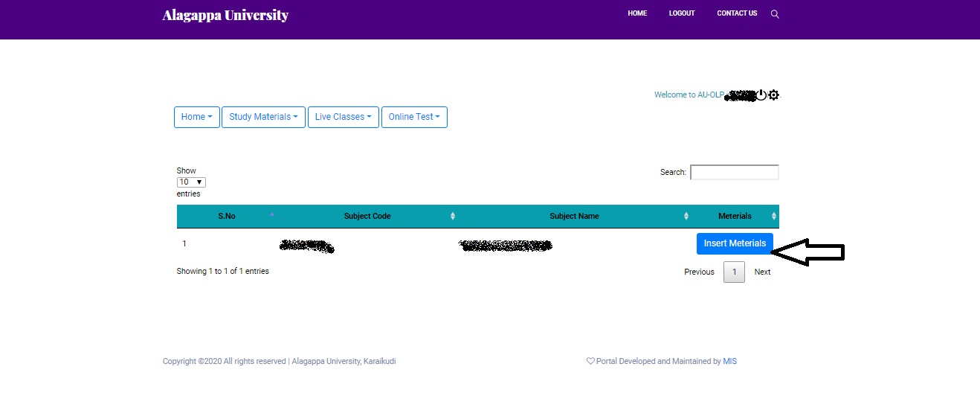Go to Next page of entries
980x396 pixels.
762,272
